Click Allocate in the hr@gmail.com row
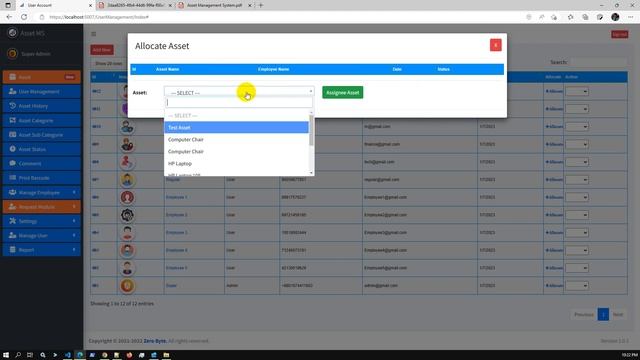 tap(554, 127)
